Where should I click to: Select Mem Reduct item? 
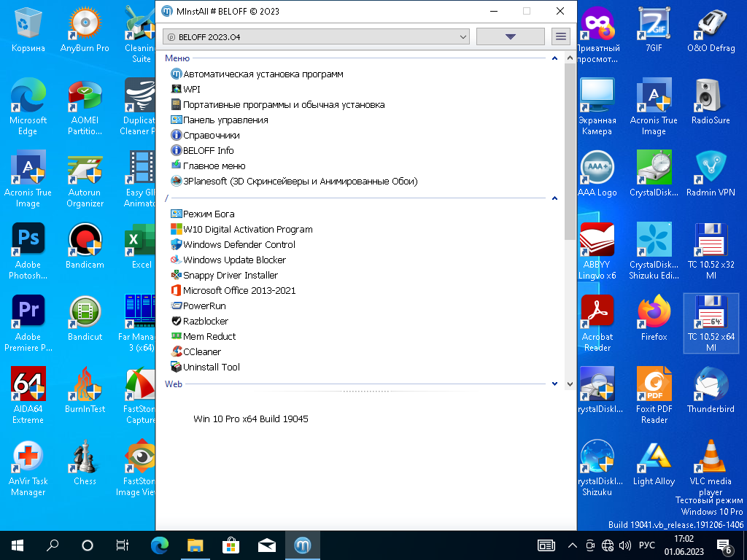point(204,336)
